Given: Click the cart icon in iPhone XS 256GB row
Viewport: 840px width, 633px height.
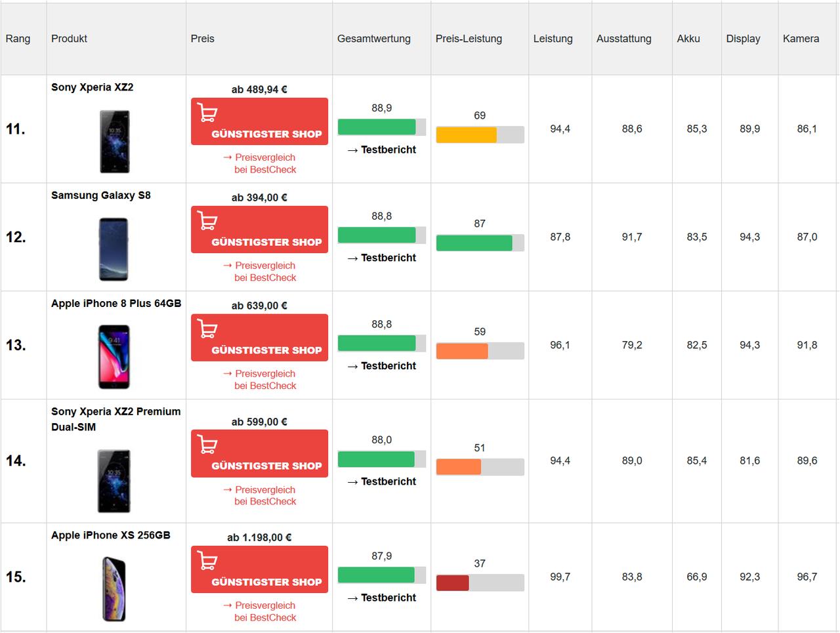Looking at the screenshot, I should tap(207, 562).
